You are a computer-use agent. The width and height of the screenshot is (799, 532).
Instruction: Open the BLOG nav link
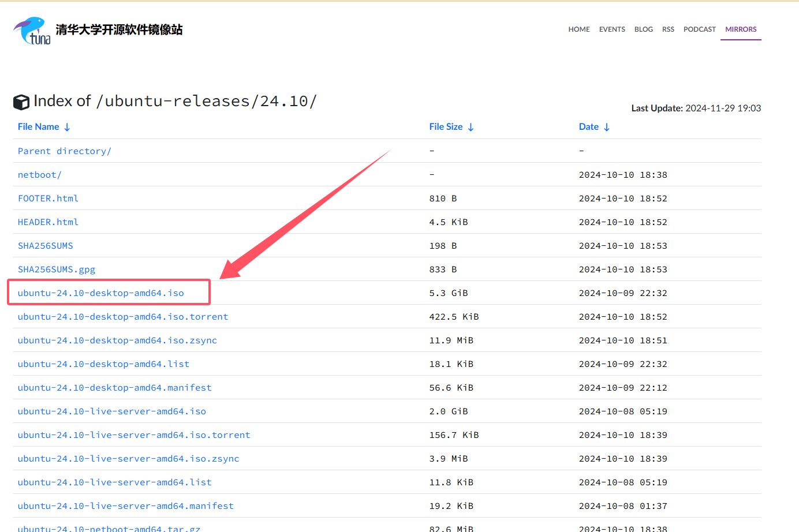(x=644, y=29)
